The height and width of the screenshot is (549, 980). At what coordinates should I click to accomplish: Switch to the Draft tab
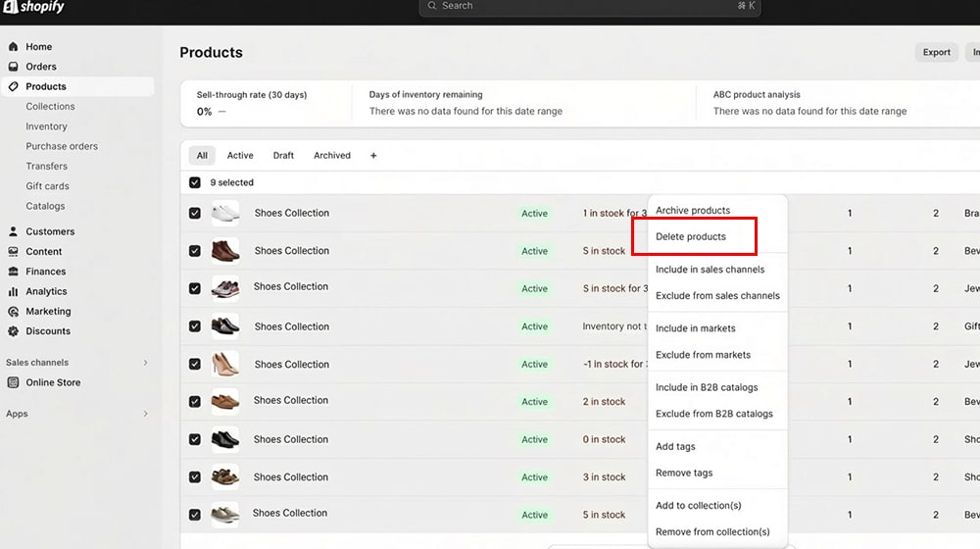283,156
